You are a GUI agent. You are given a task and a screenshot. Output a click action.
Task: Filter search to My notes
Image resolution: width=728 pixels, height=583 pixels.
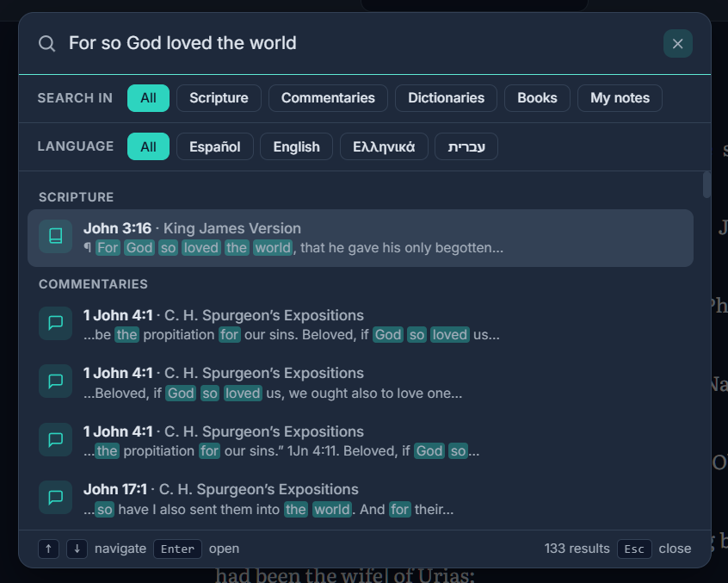(x=620, y=98)
